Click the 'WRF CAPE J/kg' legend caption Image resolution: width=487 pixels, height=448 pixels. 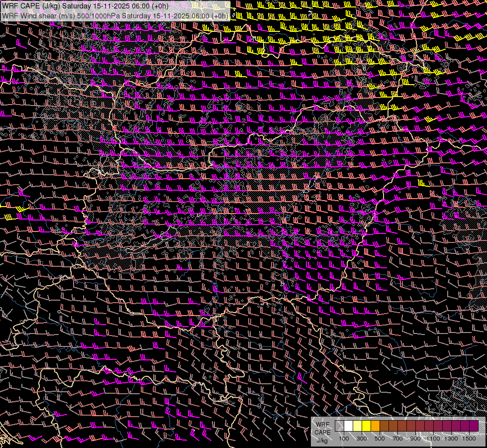[322, 432]
